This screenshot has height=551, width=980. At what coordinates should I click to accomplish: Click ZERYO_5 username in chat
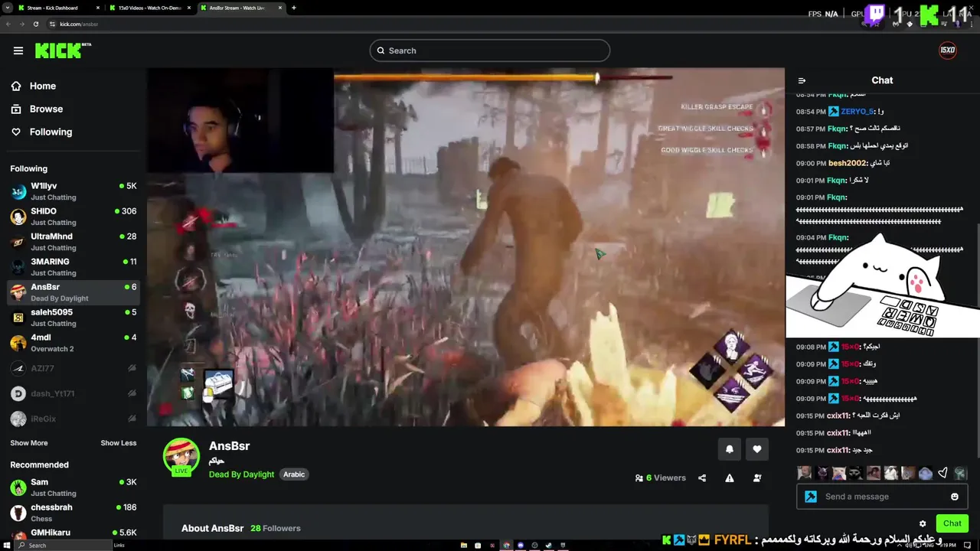point(857,112)
